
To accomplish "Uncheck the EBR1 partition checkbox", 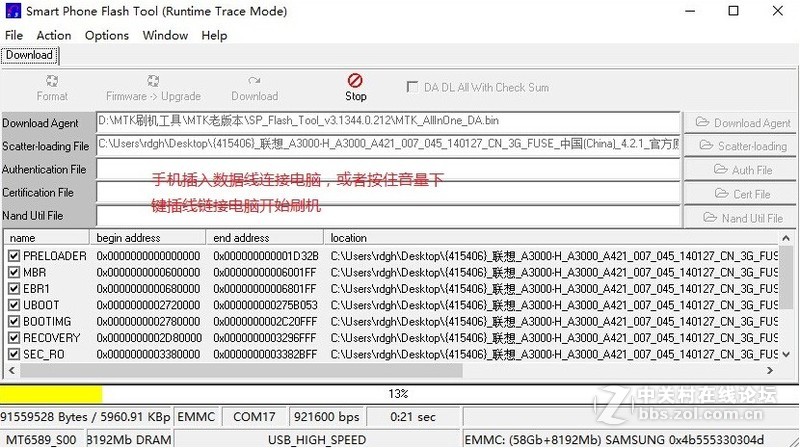I will click(14, 289).
